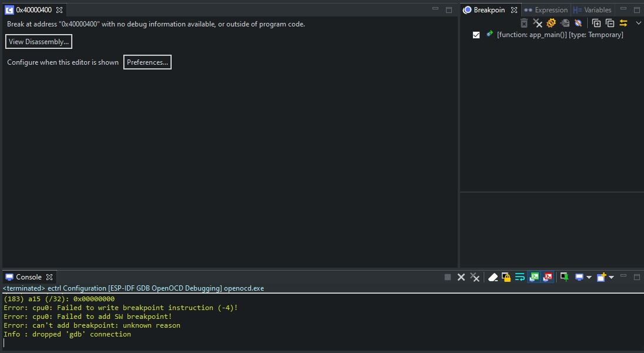
Task: Collapse all breakpoints tree icon
Action: click(x=610, y=23)
